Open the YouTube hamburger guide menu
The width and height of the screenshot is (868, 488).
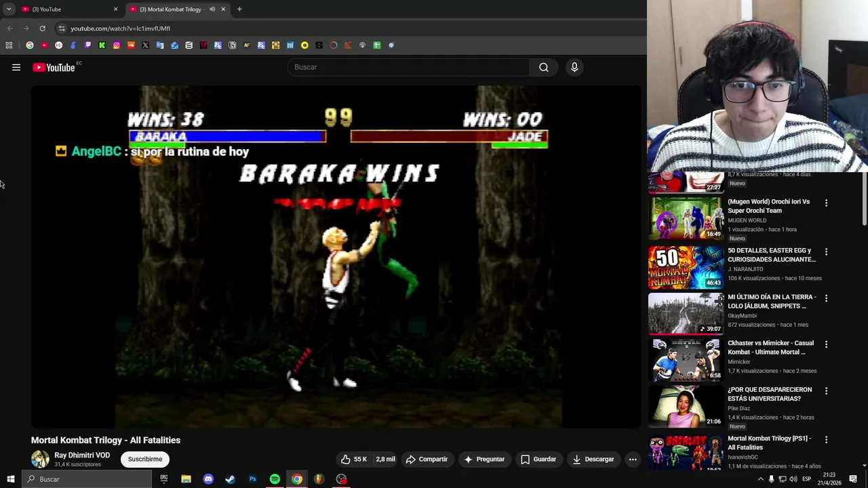point(16,67)
